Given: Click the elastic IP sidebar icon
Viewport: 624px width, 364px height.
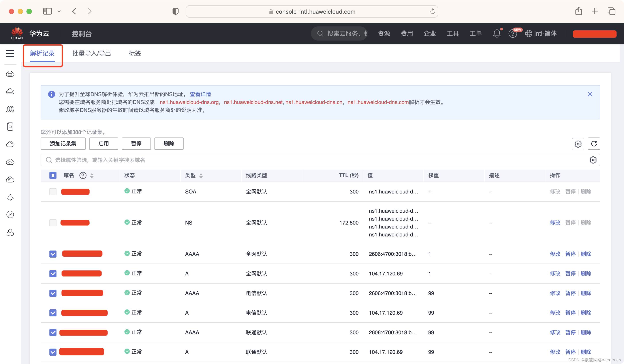Looking at the screenshot, I should coord(10,214).
